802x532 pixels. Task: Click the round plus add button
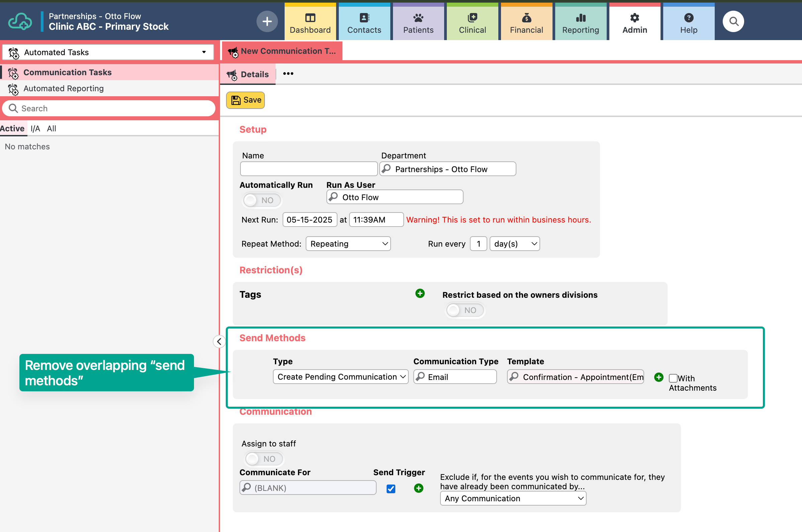267,21
